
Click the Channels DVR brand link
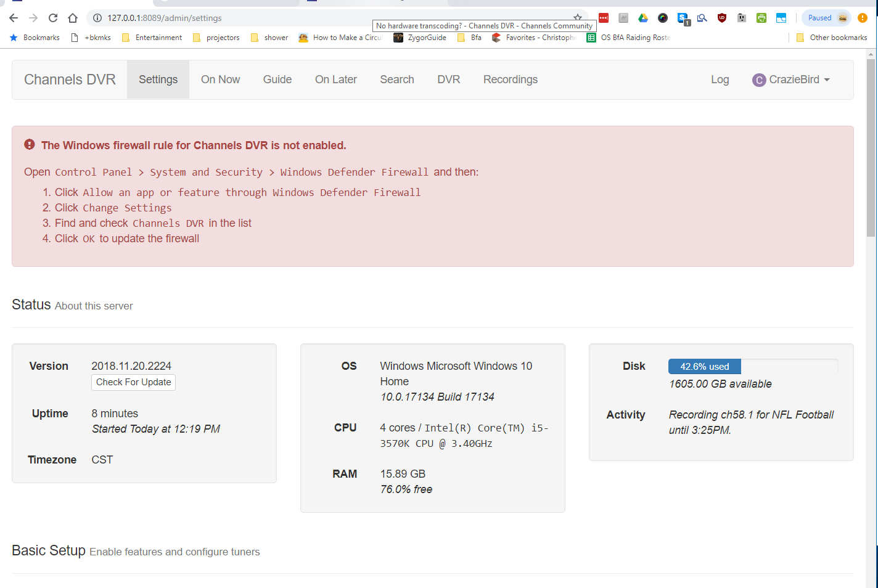click(x=70, y=80)
